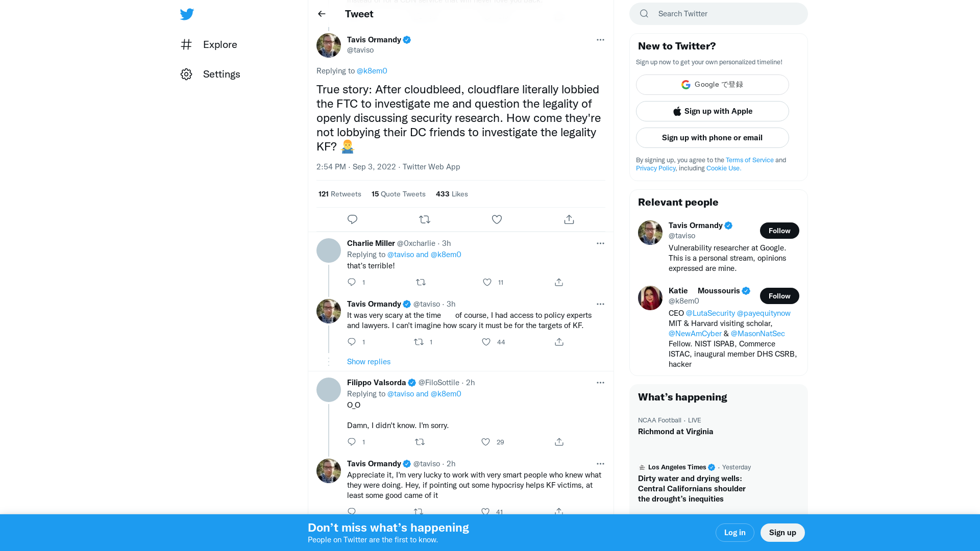
Task: Reply to Tavis Ormandy's main tweet
Action: 352,219
